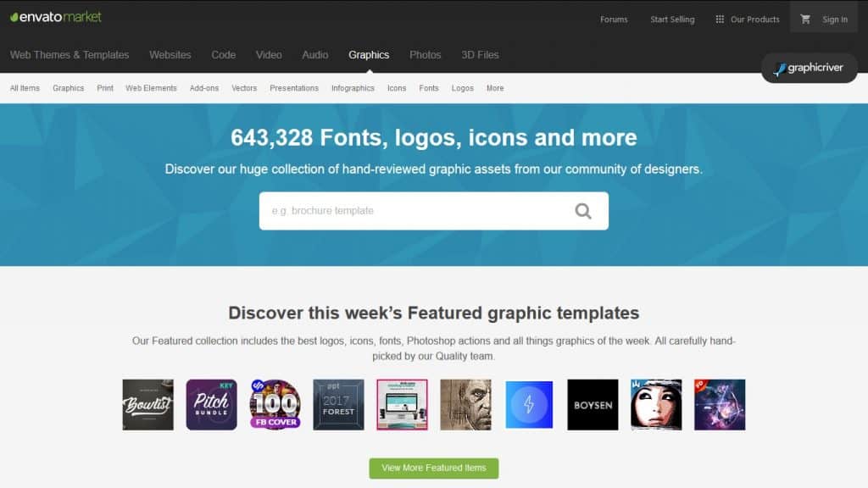Open the Pitch Bundle featured item
The height and width of the screenshot is (488, 868).
211,404
